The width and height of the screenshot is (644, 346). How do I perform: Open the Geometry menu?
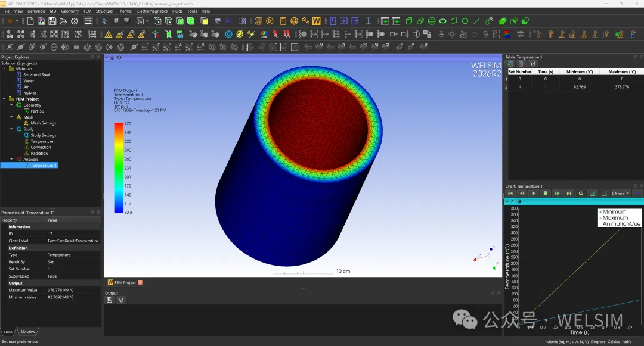(70, 11)
